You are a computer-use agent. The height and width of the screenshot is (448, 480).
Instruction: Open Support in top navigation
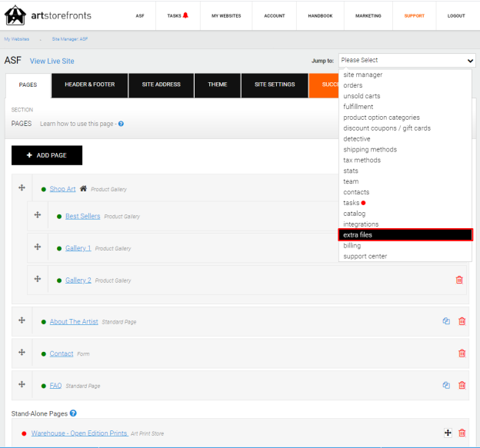point(414,15)
